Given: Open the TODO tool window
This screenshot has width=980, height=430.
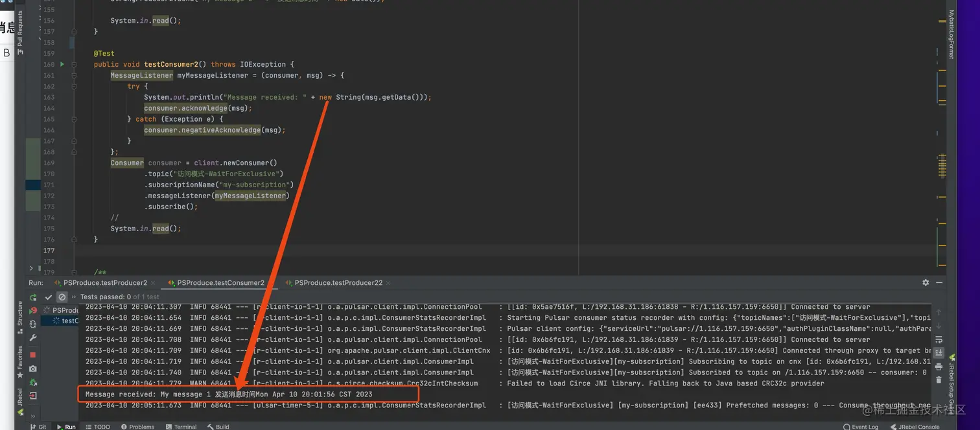Looking at the screenshot, I should pyautogui.click(x=98, y=427).
